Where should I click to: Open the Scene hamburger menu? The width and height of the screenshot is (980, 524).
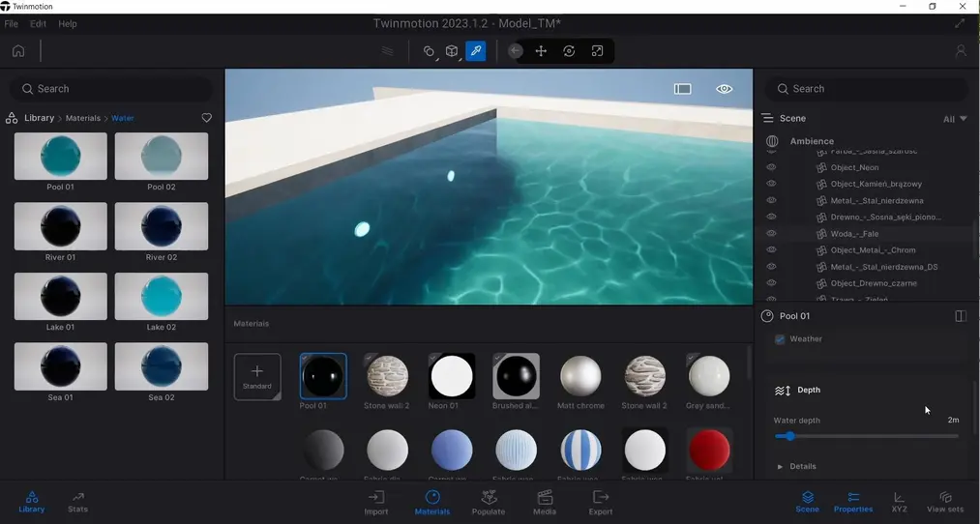click(x=767, y=118)
